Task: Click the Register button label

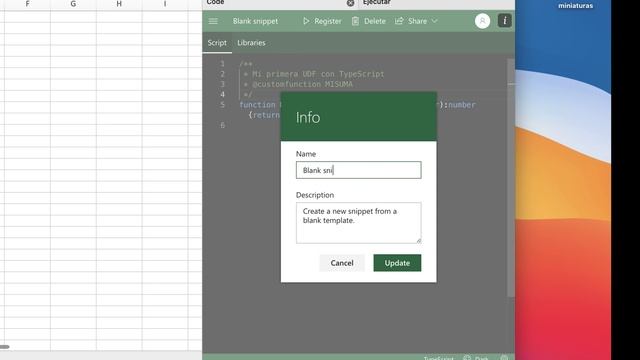Action: click(x=328, y=21)
